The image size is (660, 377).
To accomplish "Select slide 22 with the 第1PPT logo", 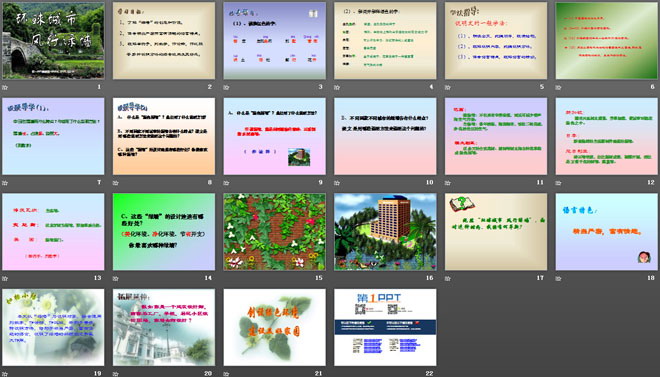I will coord(385,327).
